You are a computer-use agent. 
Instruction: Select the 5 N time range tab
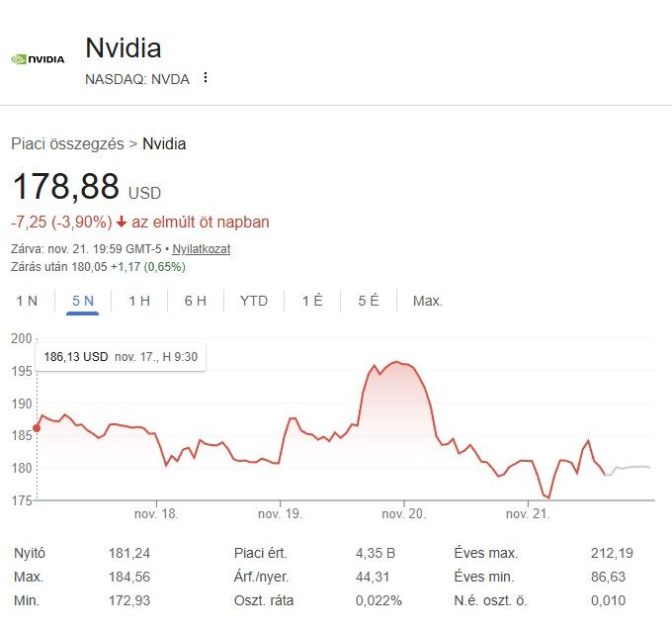[83, 301]
